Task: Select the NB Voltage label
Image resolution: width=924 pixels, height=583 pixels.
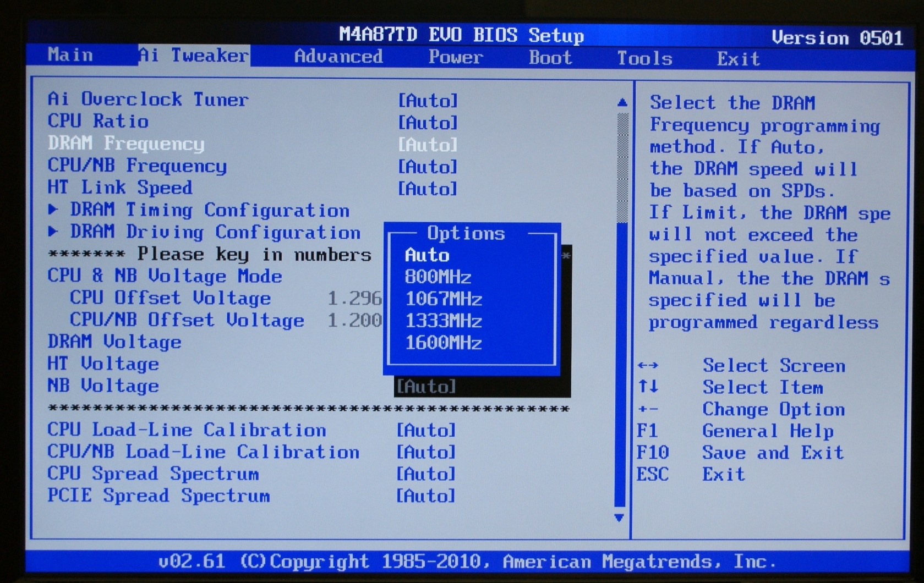Action: pos(103,386)
